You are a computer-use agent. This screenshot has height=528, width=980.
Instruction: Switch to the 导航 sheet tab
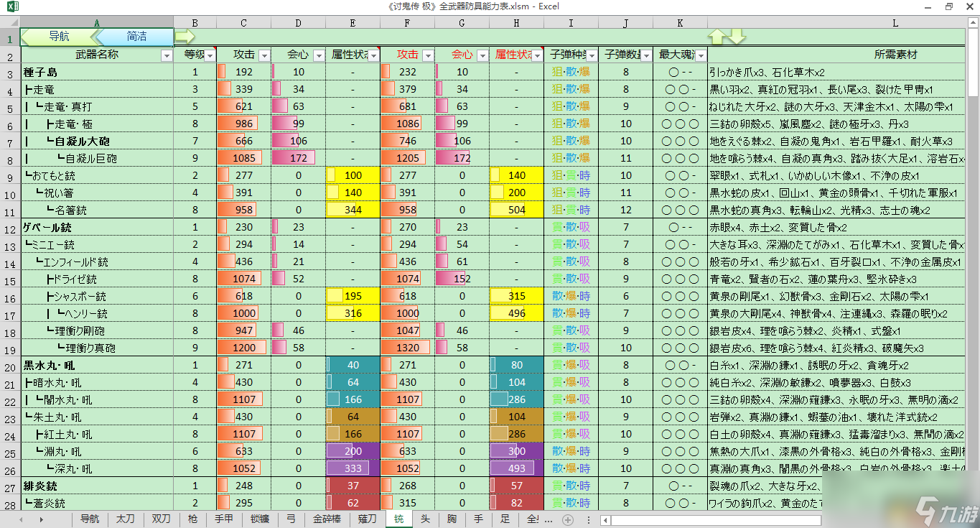pyautogui.click(x=90, y=519)
